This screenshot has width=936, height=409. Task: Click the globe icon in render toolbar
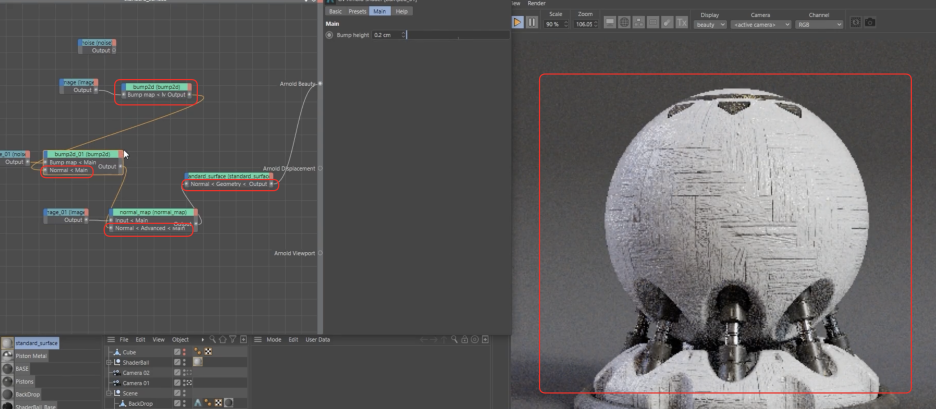[x=624, y=23]
